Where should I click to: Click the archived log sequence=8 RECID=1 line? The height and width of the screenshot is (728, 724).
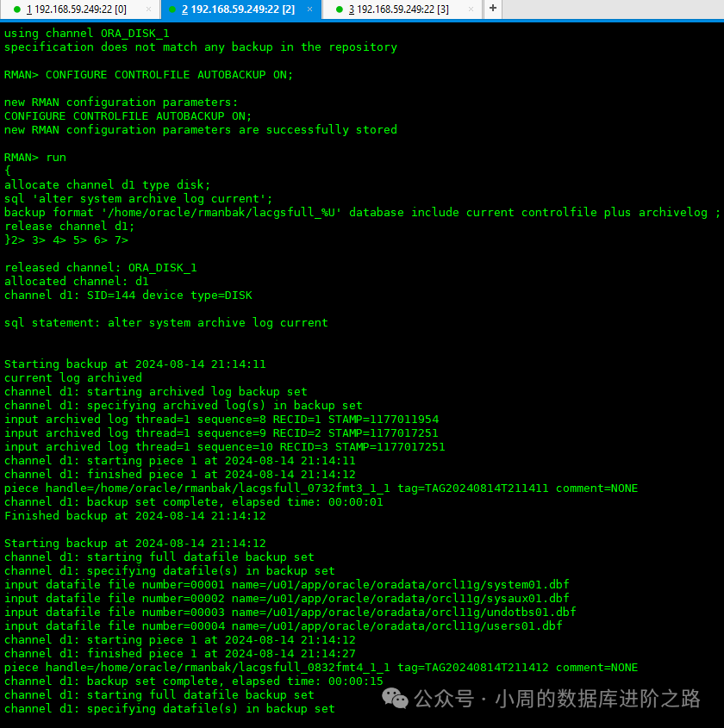(x=222, y=420)
